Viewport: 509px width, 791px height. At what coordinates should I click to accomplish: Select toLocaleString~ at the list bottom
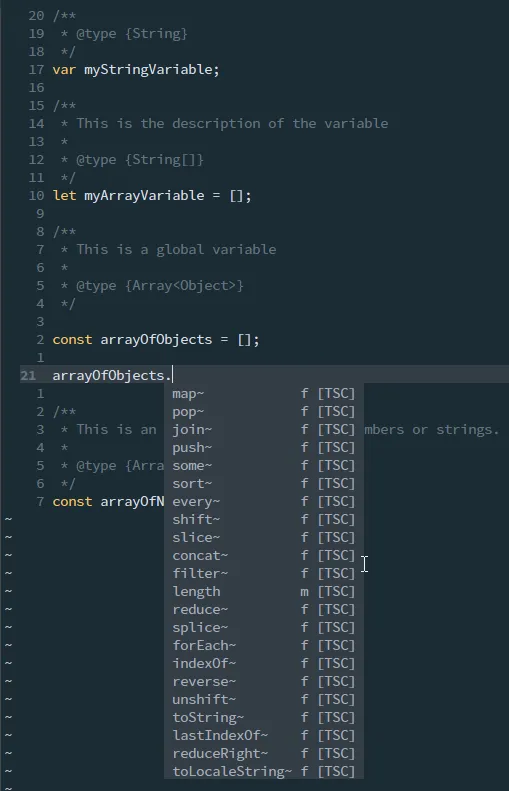(x=263, y=771)
